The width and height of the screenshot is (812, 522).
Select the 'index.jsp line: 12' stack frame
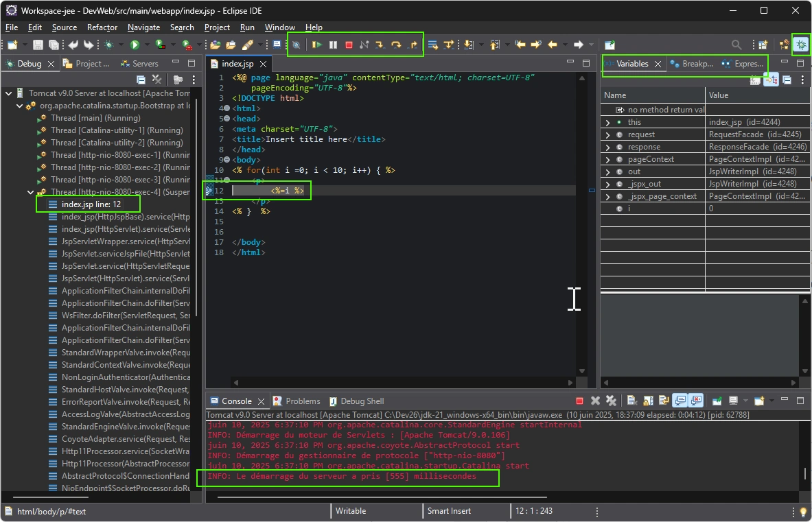pyautogui.click(x=91, y=204)
